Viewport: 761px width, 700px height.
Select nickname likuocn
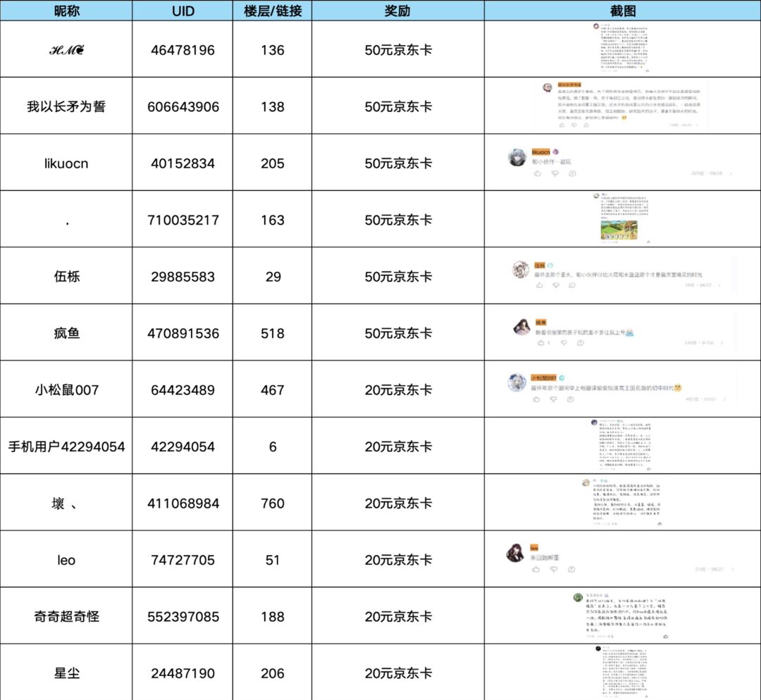click(66, 163)
